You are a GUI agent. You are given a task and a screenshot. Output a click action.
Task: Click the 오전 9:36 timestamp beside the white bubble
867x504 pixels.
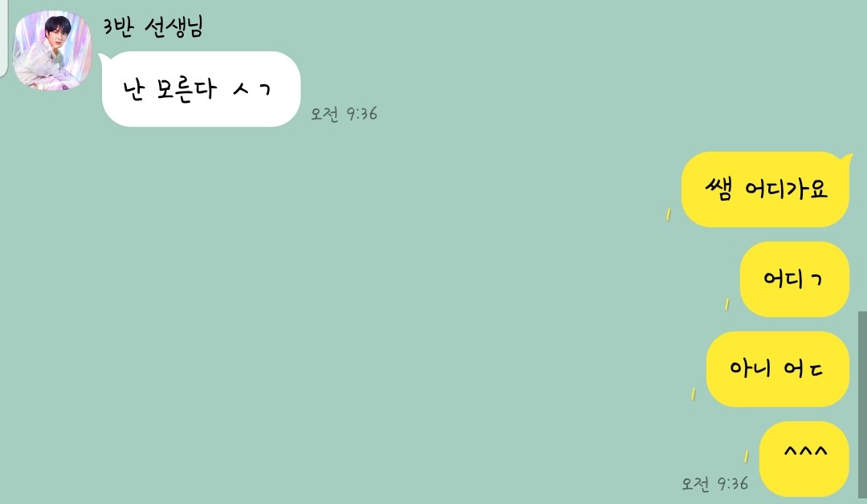tap(344, 114)
